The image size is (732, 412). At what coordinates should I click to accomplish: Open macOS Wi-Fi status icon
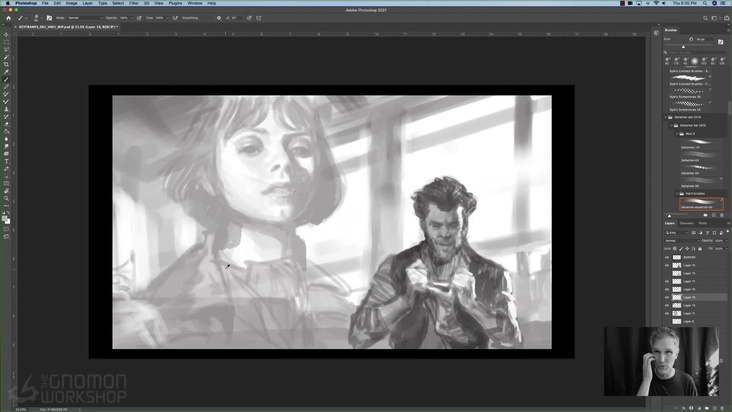coord(656,3)
